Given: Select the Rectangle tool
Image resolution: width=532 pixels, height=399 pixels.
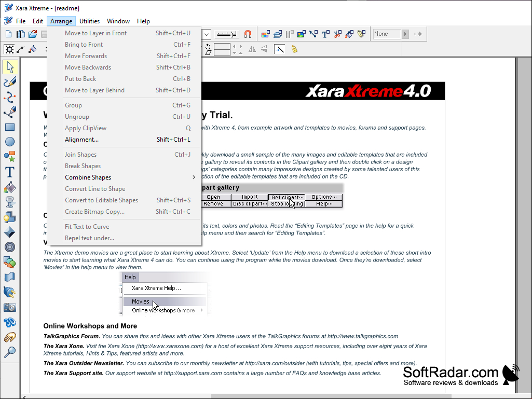Looking at the screenshot, I should point(10,127).
